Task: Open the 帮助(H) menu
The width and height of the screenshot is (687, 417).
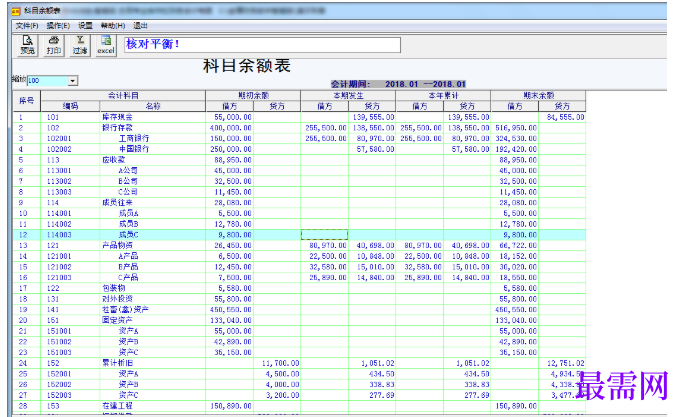Action: point(113,26)
